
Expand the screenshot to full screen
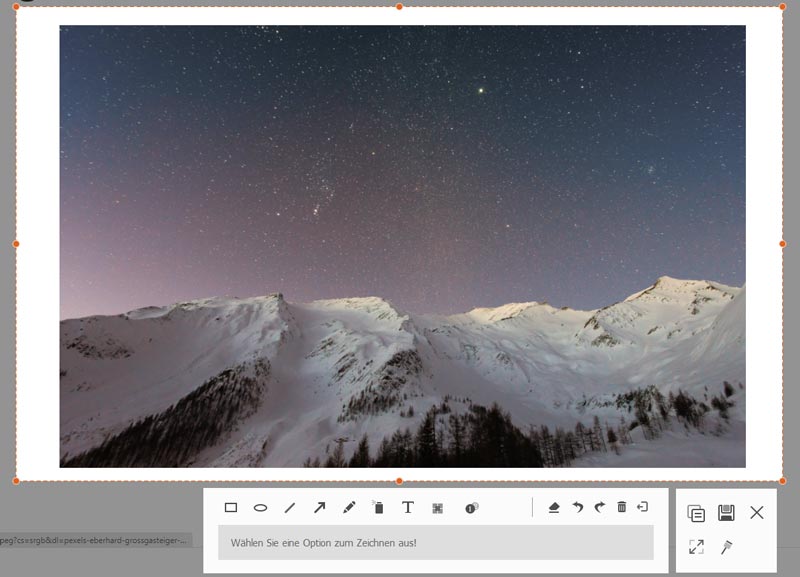[x=697, y=547]
